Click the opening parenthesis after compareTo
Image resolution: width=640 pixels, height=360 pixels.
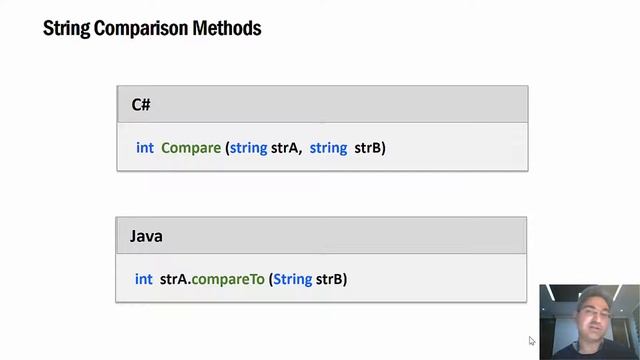coord(271,279)
